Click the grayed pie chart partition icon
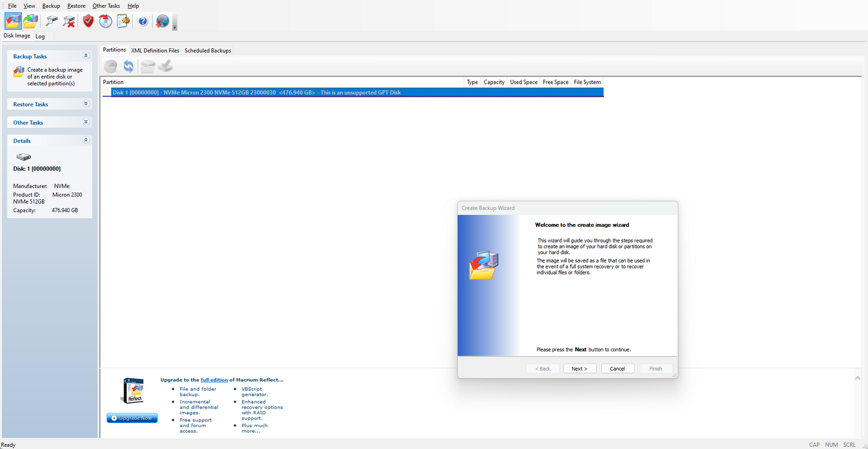Image resolution: width=868 pixels, height=449 pixels. 111,67
